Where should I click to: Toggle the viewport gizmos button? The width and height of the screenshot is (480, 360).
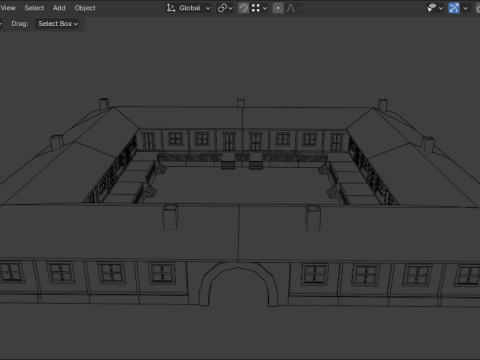(454, 8)
